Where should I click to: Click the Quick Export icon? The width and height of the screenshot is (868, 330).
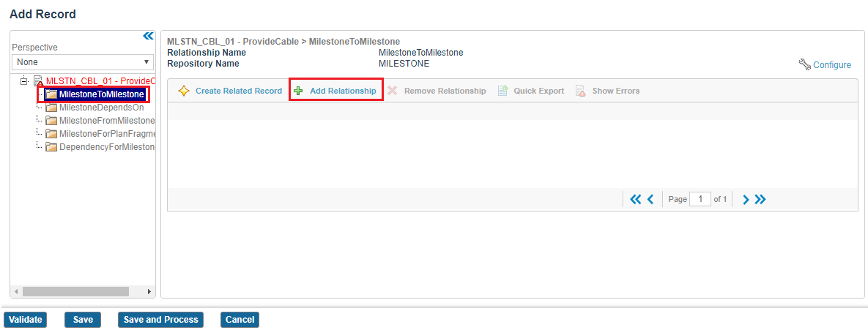502,91
